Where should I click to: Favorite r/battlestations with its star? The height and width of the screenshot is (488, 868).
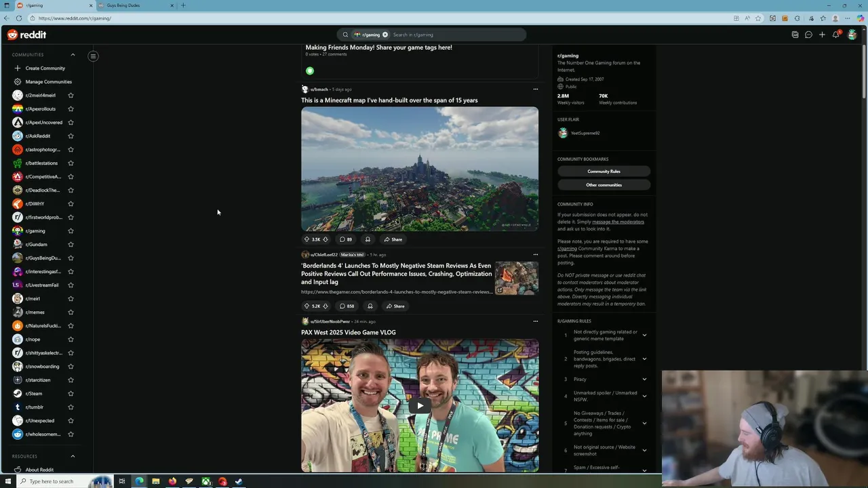pos(71,163)
